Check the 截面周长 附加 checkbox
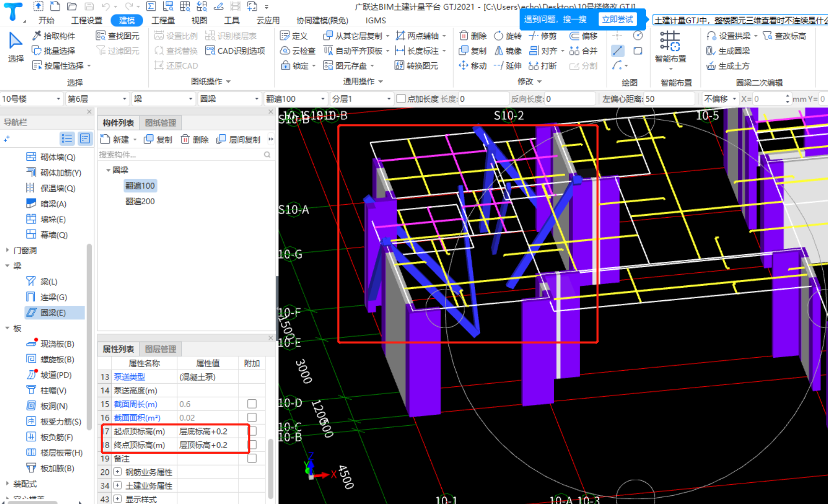The height and width of the screenshot is (504, 828). [252, 404]
